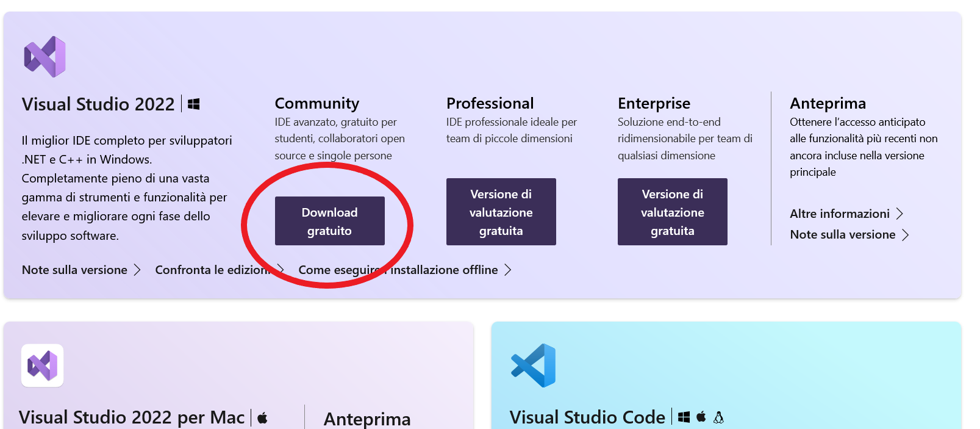This screenshot has height=429, width=980.
Task: Start the Enterprise Versione di valutazione gratuita
Action: point(672,212)
